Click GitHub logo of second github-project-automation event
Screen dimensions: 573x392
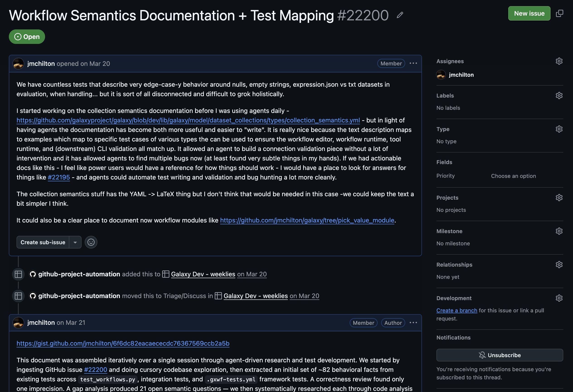click(x=33, y=296)
